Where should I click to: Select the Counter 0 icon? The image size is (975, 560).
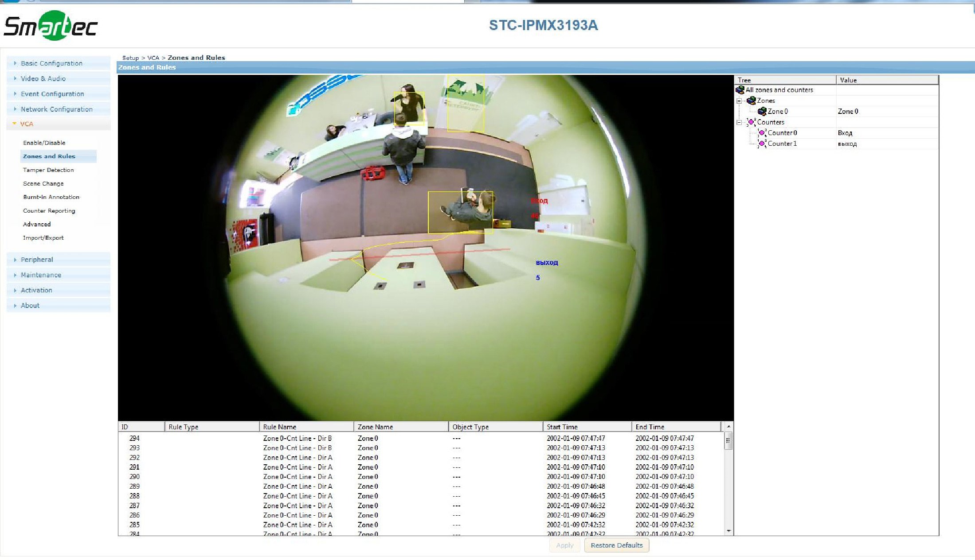(x=762, y=133)
